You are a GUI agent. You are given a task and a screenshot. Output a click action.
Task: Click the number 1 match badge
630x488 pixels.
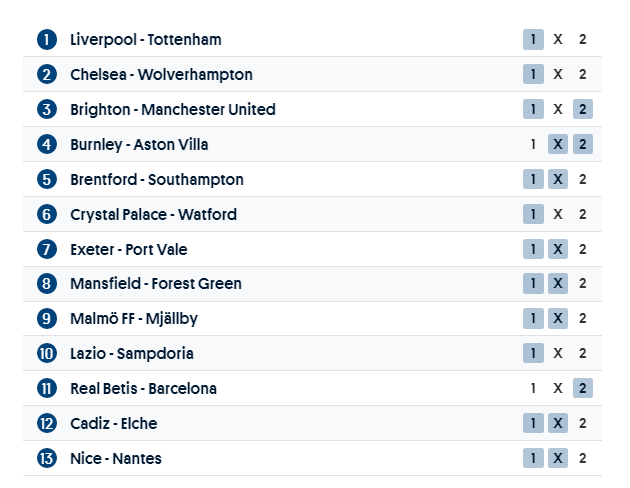pos(47,40)
